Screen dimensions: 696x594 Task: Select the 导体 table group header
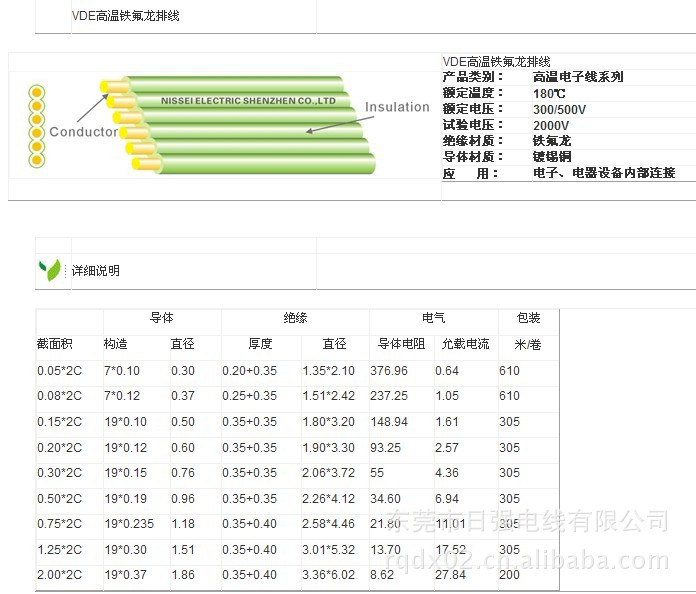161,318
